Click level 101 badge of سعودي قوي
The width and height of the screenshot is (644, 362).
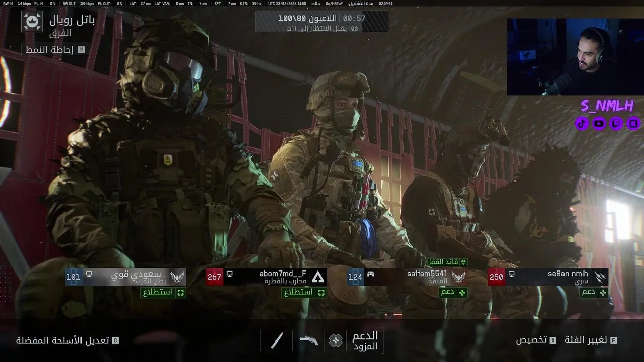point(73,277)
